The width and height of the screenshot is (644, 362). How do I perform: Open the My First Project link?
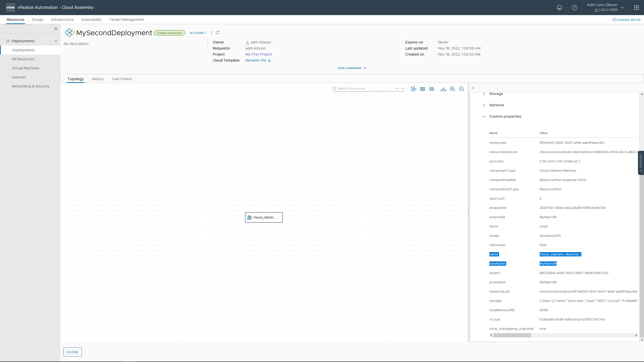click(259, 54)
